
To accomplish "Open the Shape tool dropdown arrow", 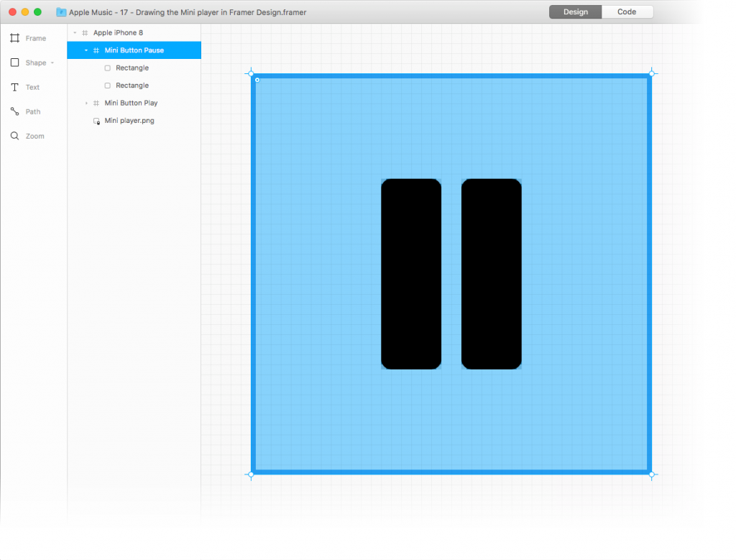I will (x=52, y=63).
